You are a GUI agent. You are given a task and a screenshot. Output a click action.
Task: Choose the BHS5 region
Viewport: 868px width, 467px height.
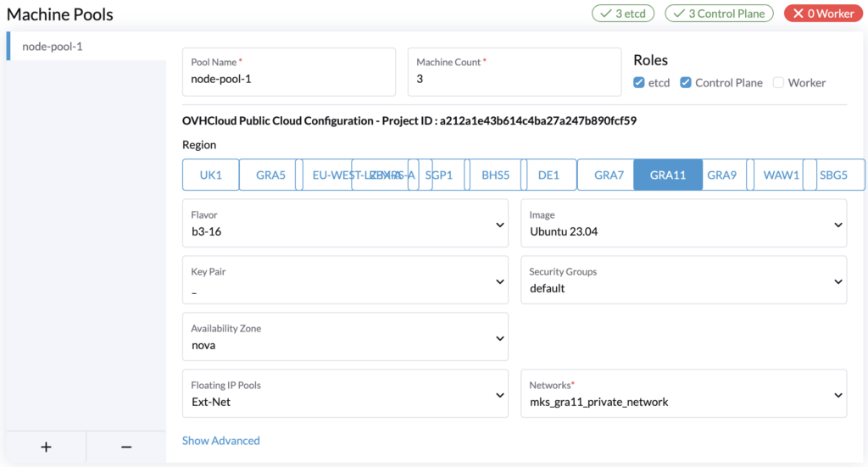click(495, 175)
